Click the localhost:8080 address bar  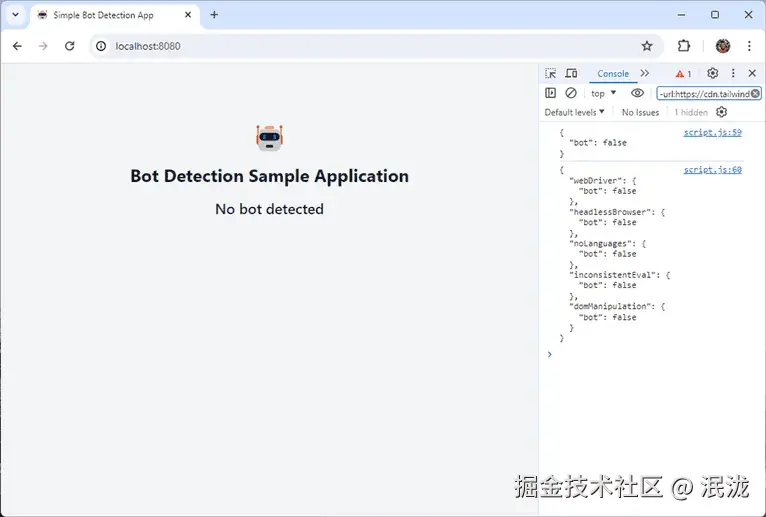pos(376,46)
